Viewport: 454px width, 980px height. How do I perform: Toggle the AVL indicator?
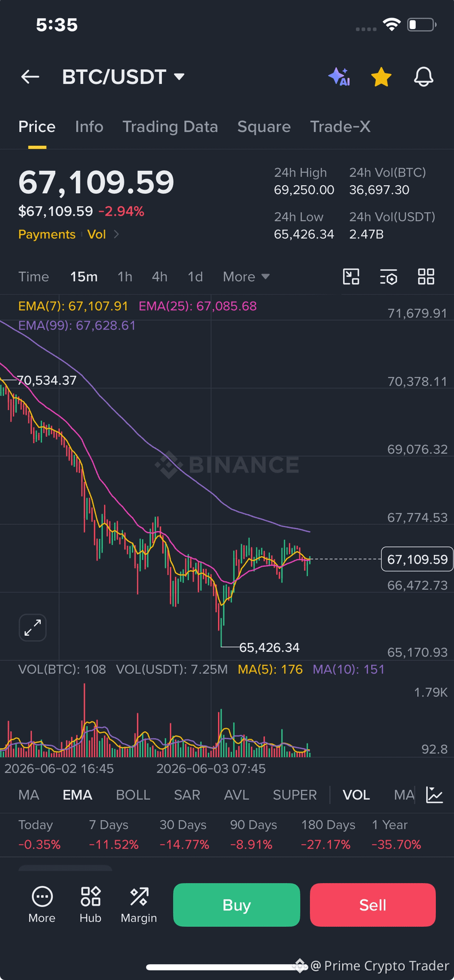pos(237,795)
